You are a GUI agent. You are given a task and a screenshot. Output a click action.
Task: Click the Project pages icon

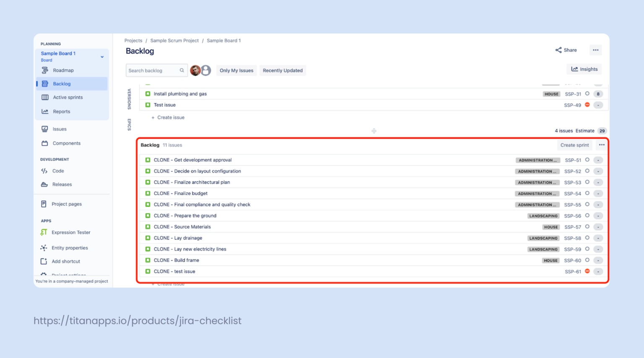click(44, 204)
